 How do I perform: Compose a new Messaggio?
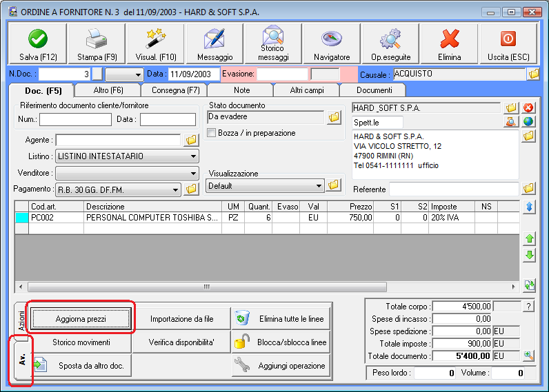(x=214, y=44)
